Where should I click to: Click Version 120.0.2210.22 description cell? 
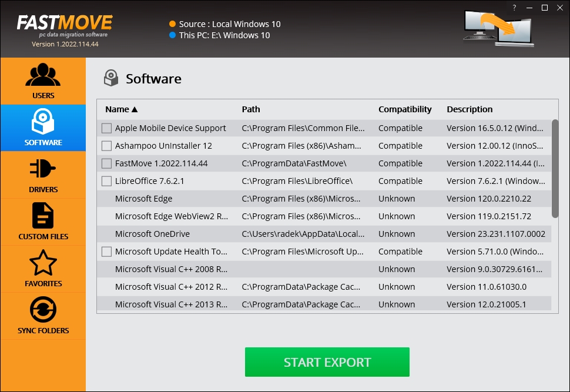489,199
